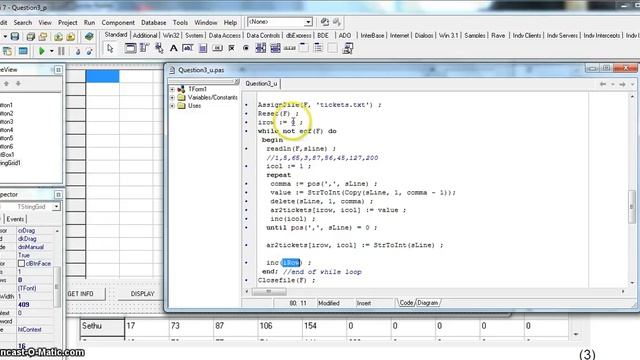Click the Save icon in the toolbar
Viewport: 640px width, 360px height.
[15, 36]
